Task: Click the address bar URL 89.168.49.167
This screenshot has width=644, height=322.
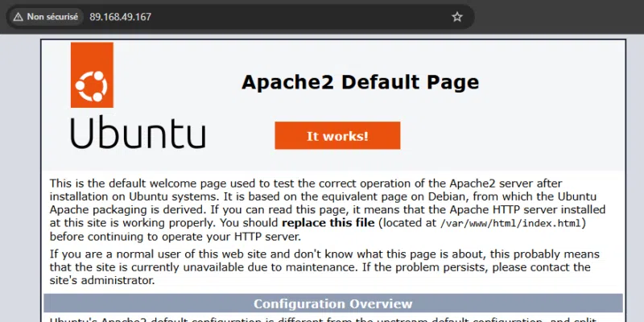Action: (x=120, y=17)
